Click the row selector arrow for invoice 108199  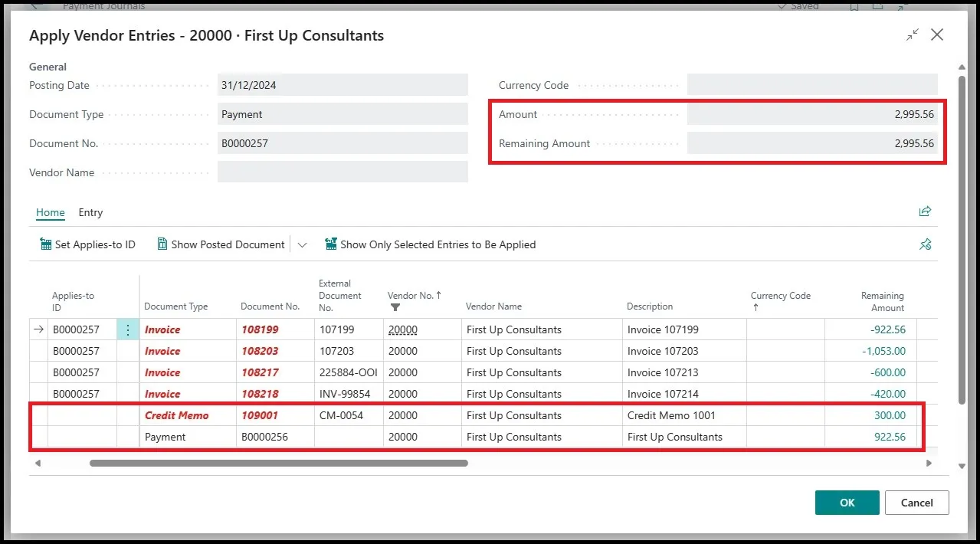[x=38, y=329]
